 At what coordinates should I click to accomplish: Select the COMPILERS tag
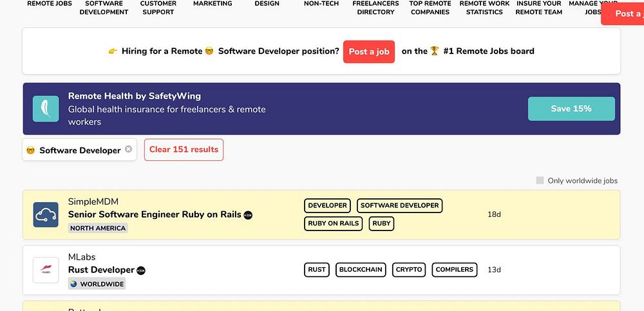click(454, 270)
